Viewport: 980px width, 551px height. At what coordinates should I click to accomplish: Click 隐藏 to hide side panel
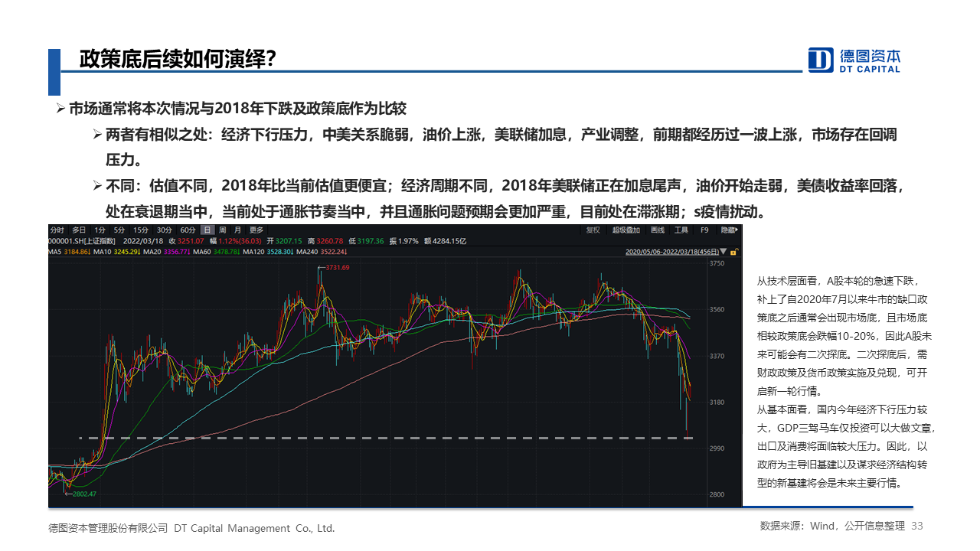tap(730, 230)
